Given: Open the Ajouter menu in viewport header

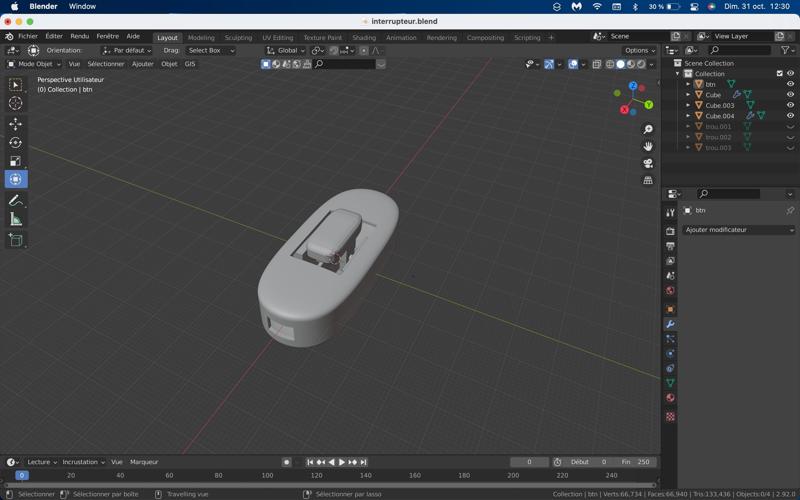Looking at the screenshot, I should (x=142, y=64).
